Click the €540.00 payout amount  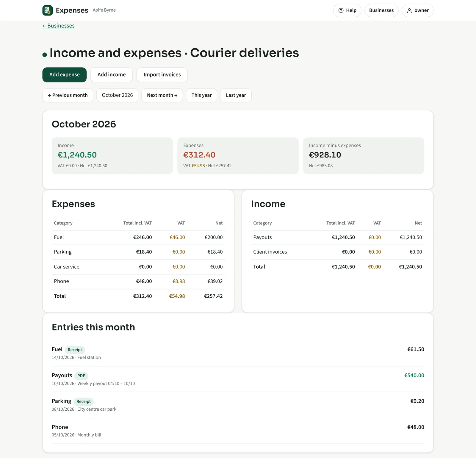click(414, 376)
